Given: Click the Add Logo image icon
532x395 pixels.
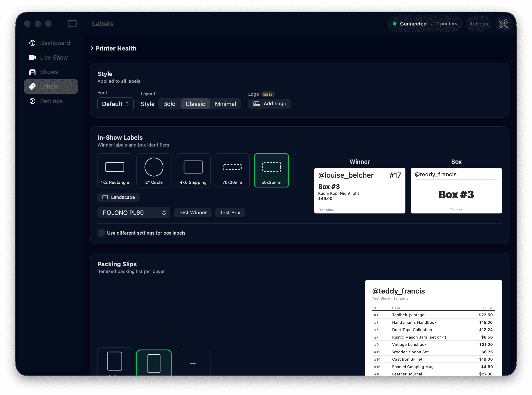Looking at the screenshot, I should pos(256,104).
